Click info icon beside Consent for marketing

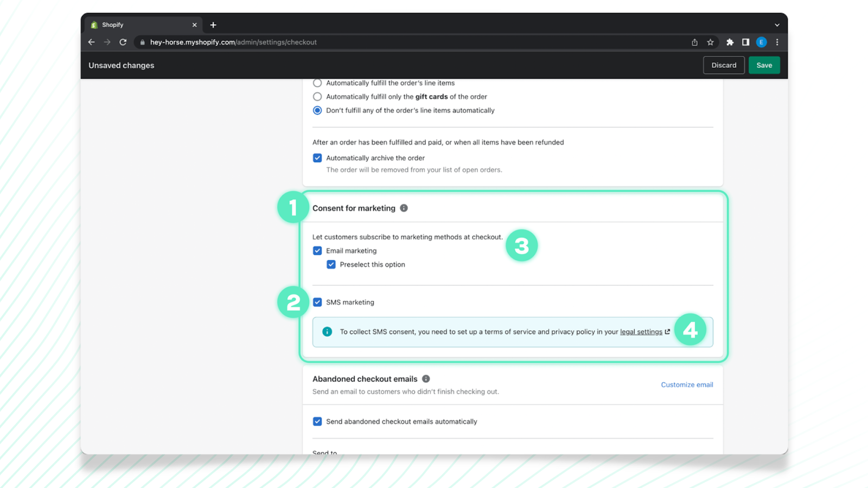coord(404,208)
